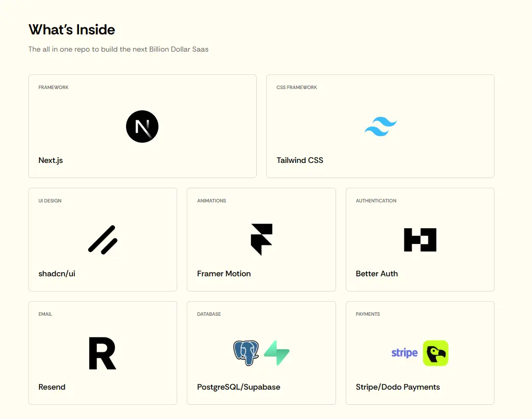
Task: Click the Tailwind CSS wave logo
Action: point(380,127)
